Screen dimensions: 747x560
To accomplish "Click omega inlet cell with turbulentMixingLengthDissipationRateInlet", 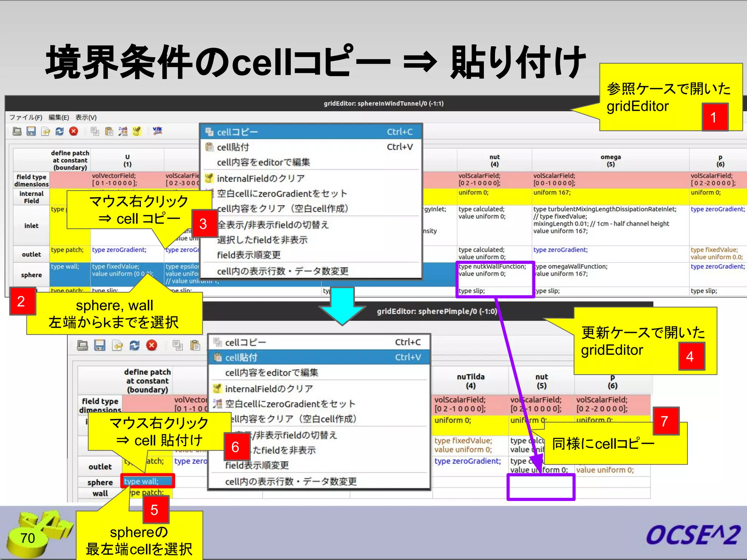I will pyautogui.click(x=611, y=225).
